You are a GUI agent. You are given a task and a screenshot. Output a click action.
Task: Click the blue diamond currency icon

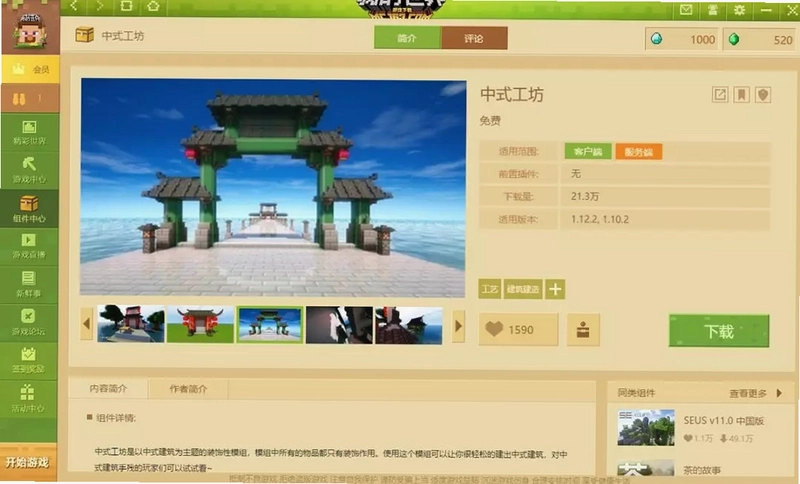[657, 39]
